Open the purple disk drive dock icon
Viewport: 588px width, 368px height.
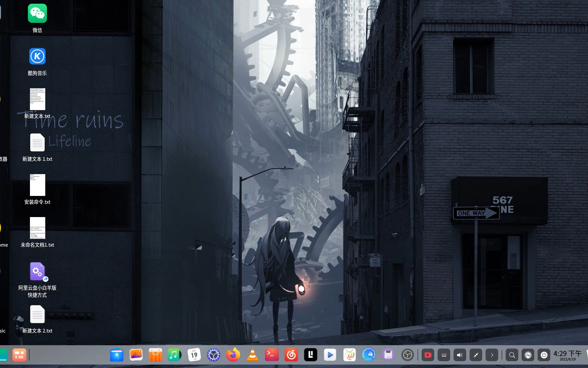388,355
